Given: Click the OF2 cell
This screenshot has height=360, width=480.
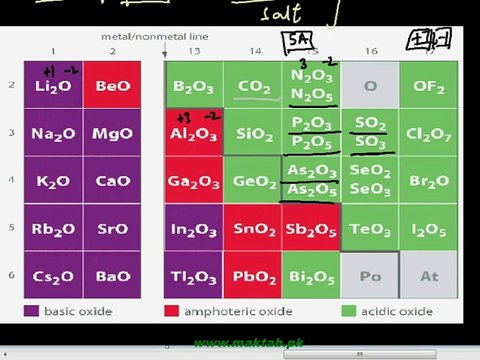Looking at the screenshot, I should coord(429,85).
